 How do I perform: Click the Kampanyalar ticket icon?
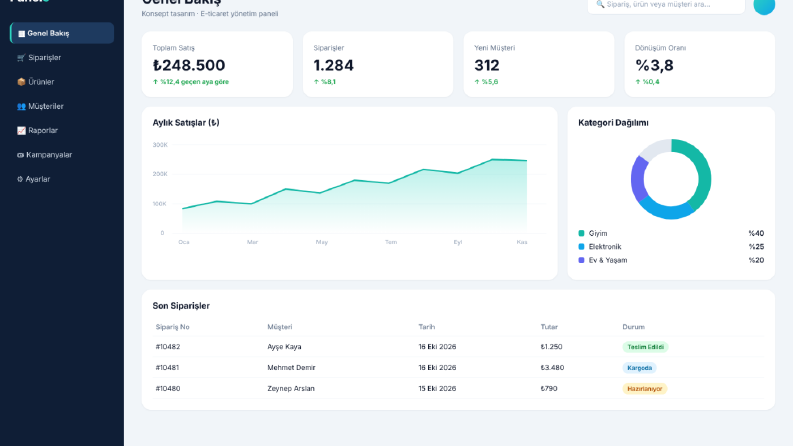coord(20,155)
